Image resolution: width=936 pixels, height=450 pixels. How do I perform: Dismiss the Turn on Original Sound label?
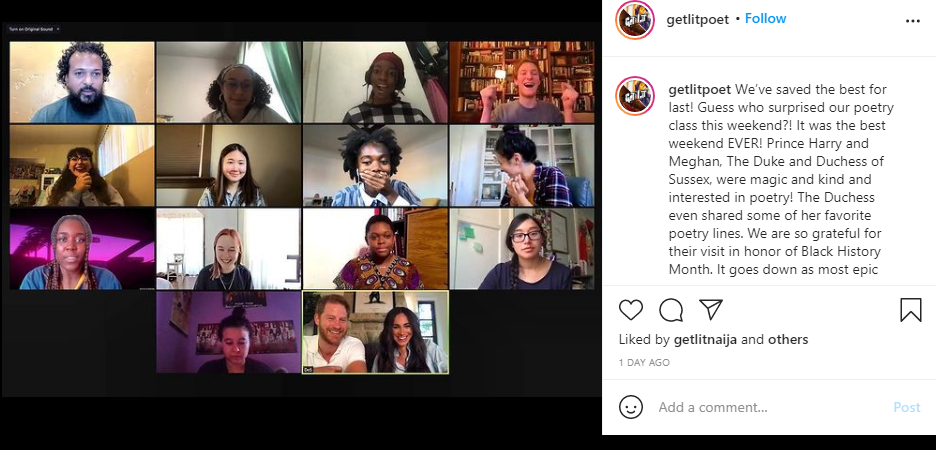58,29
